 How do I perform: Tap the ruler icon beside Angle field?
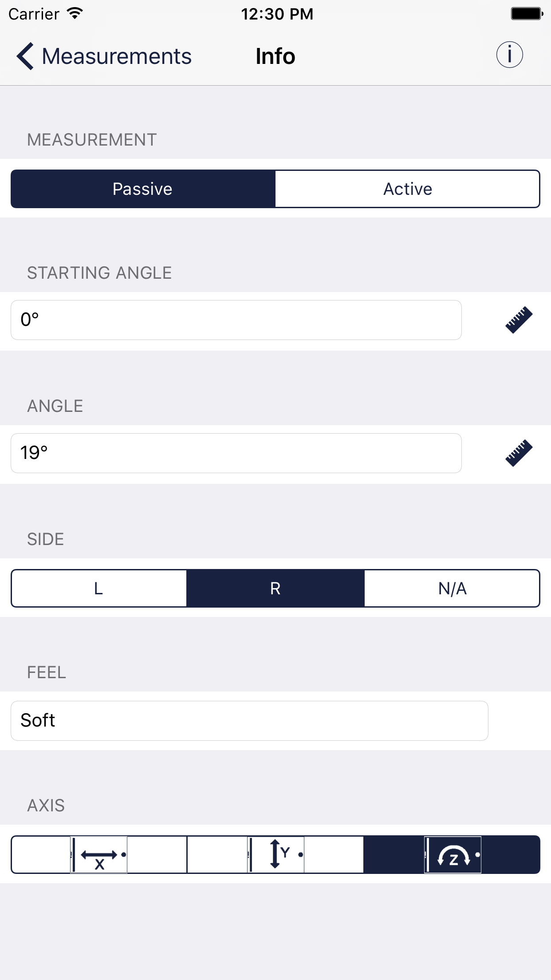[519, 453]
